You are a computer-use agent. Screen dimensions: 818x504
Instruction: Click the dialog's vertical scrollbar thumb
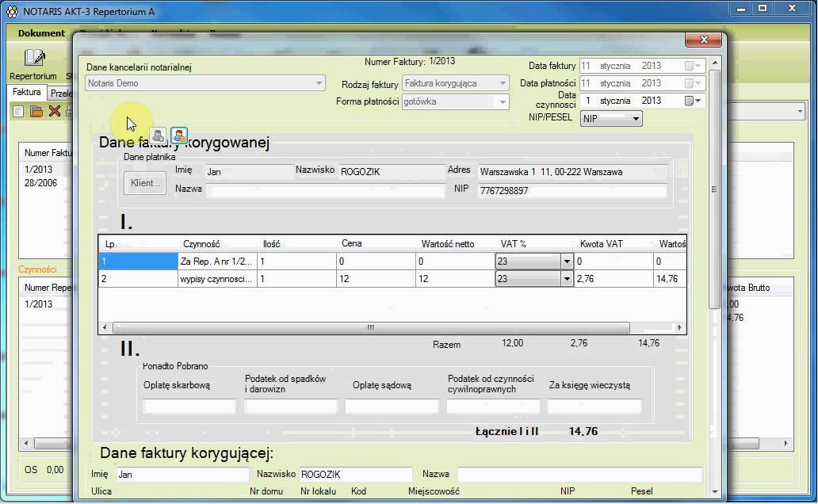pyautogui.click(x=715, y=189)
